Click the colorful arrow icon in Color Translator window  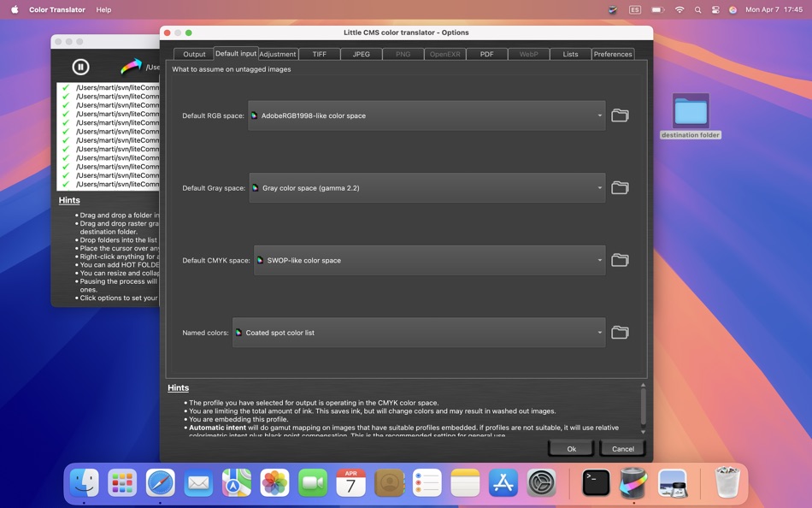click(131, 66)
